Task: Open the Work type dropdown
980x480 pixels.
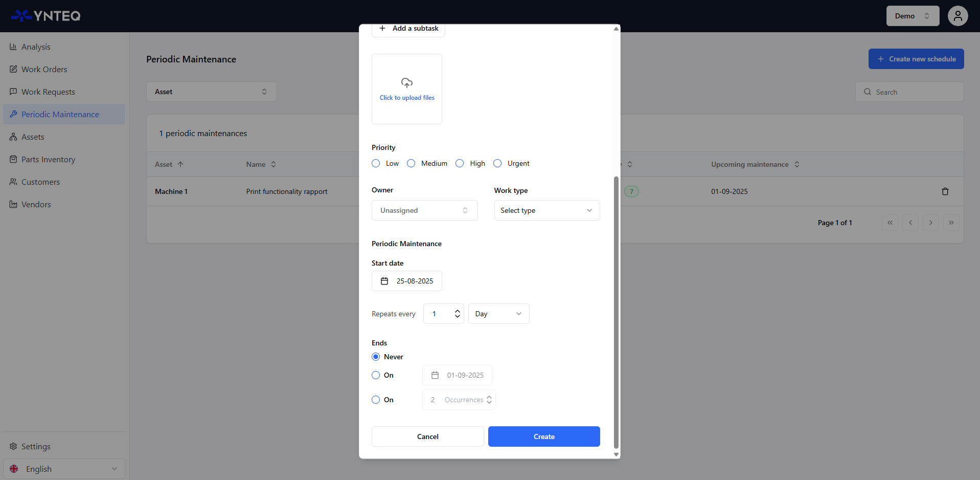Action: pyautogui.click(x=546, y=210)
